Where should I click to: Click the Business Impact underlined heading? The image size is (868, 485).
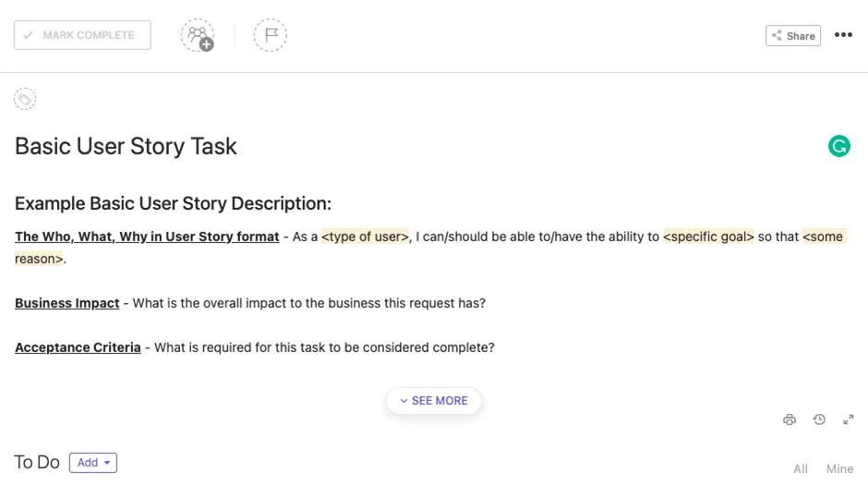point(67,303)
